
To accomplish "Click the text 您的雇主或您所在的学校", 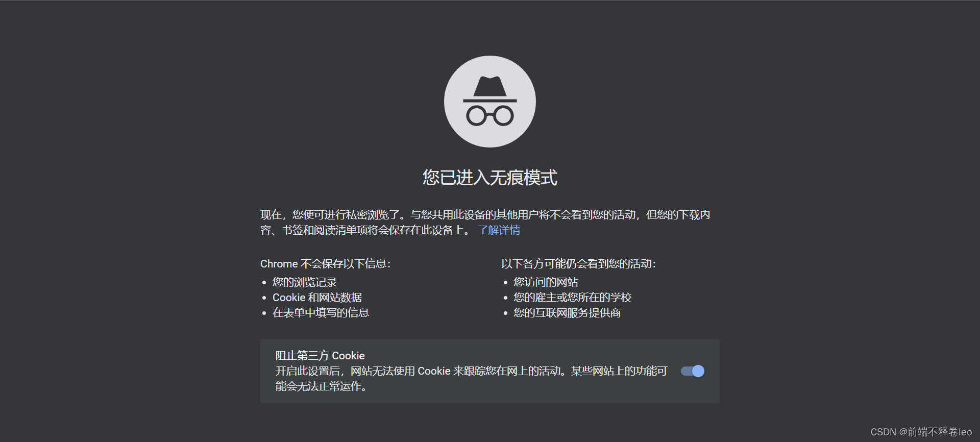I will pyautogui.click(x=573, y=298).
